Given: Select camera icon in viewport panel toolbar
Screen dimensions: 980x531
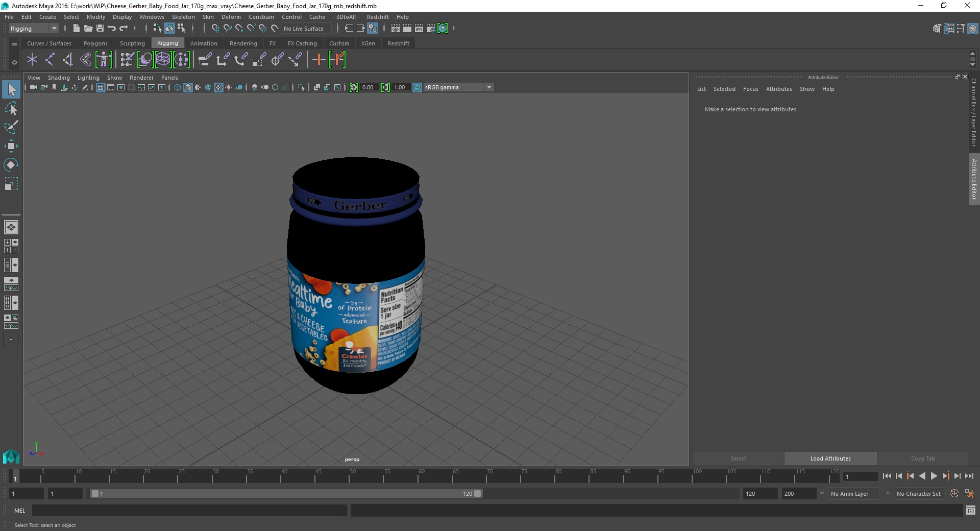Looking at the screenshot, I should click(x=34, y=87).
